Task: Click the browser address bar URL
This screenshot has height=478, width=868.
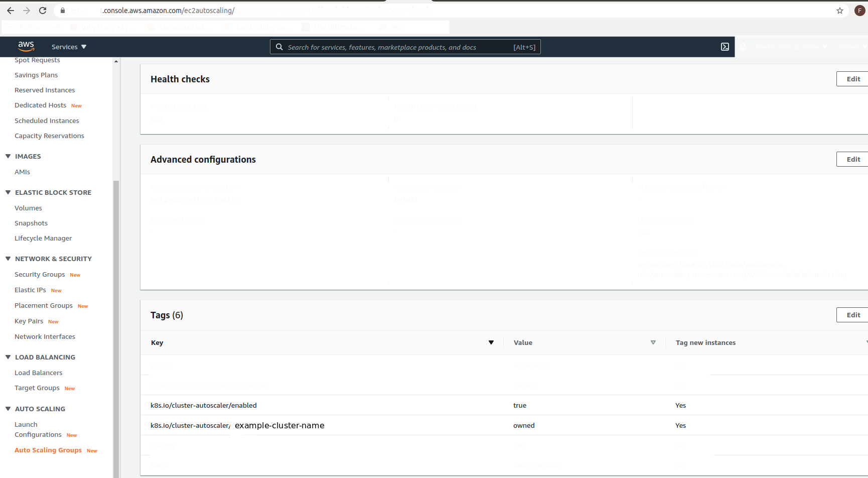Action: click(168, 11)
